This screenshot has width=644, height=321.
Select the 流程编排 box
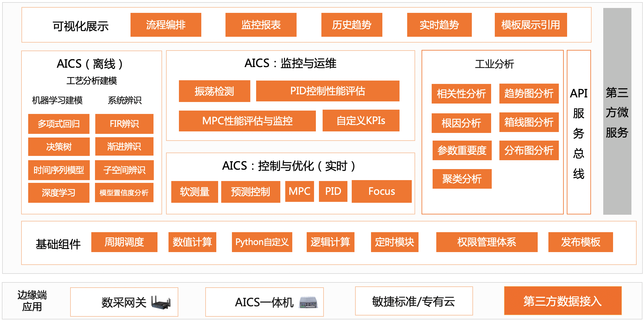(166, 25)
